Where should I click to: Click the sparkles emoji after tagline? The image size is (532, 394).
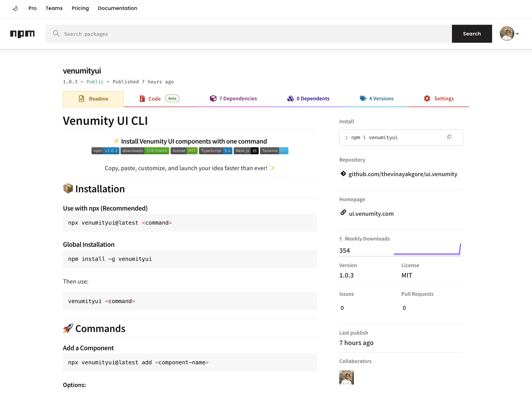tap(272, 168)
